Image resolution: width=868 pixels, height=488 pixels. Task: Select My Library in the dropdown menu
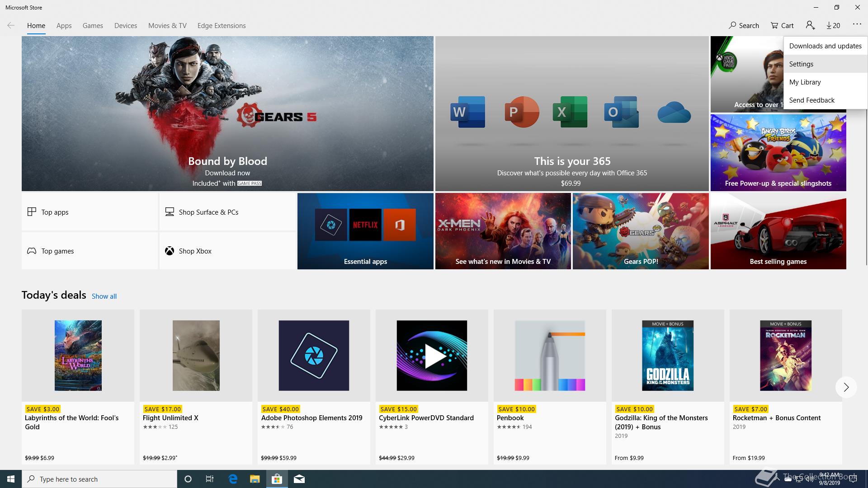[826, 82]
